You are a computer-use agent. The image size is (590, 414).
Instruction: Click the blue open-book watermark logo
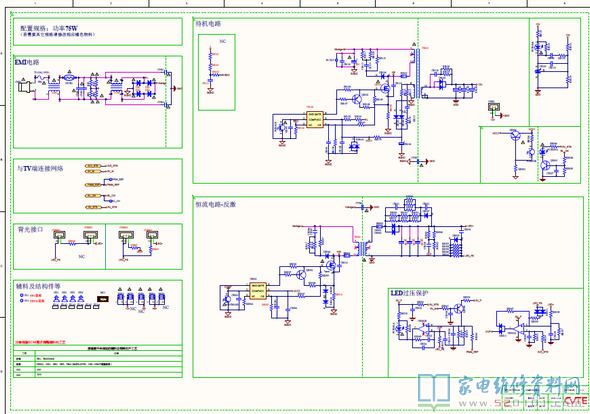pyautogui.click(x=434, y=390)
